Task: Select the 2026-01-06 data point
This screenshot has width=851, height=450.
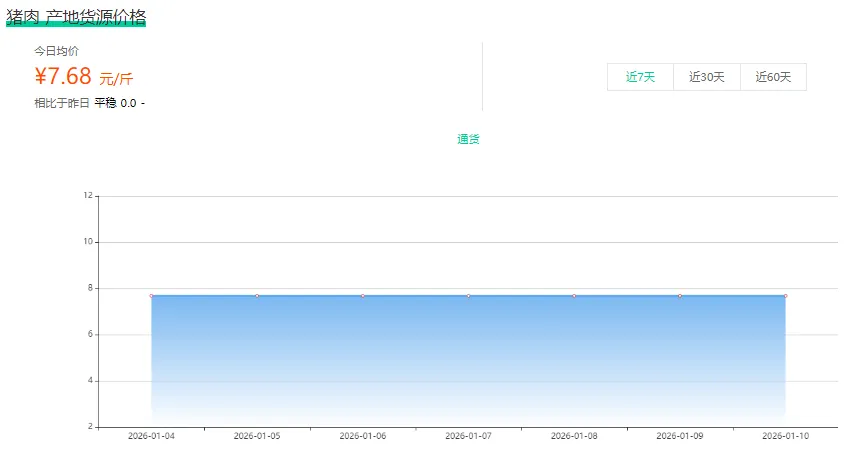Action: 363,296
